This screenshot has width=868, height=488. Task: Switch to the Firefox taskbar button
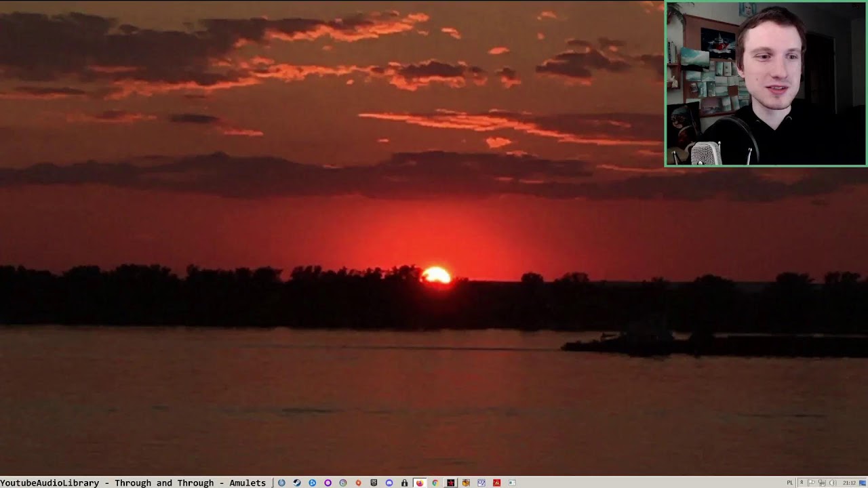[420, 483]
